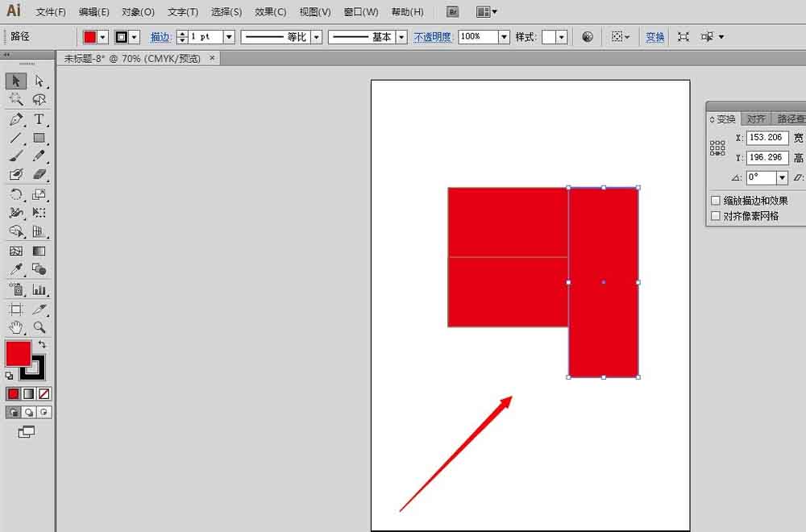Enable the 对齐像素网格 checkbox
The height and width of the screenshot is (532, 806).
[x=716, y=216]
